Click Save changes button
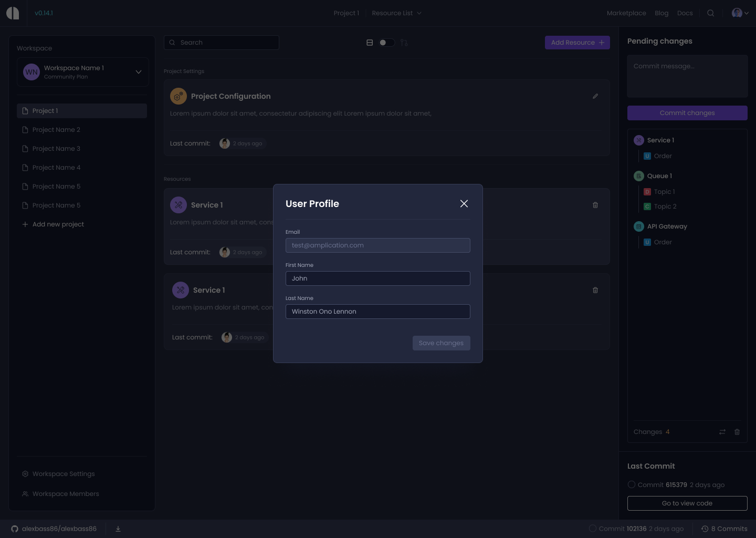 point(442,343)
